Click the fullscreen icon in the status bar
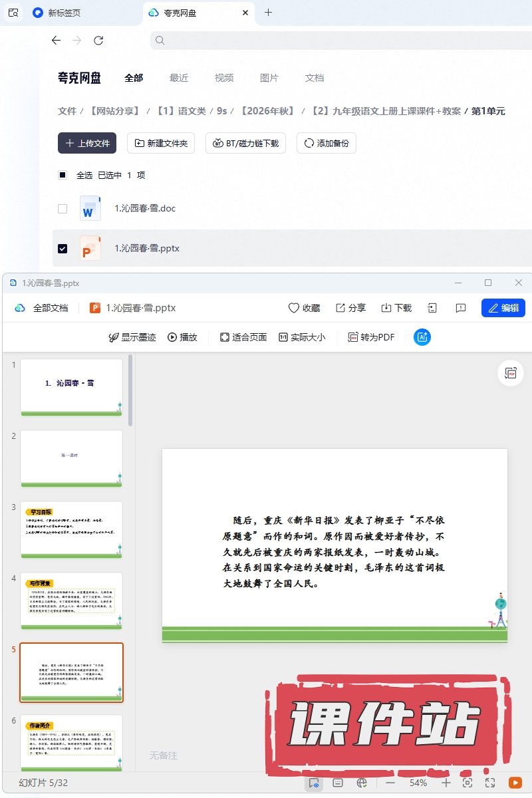 [x=490, y=783]
